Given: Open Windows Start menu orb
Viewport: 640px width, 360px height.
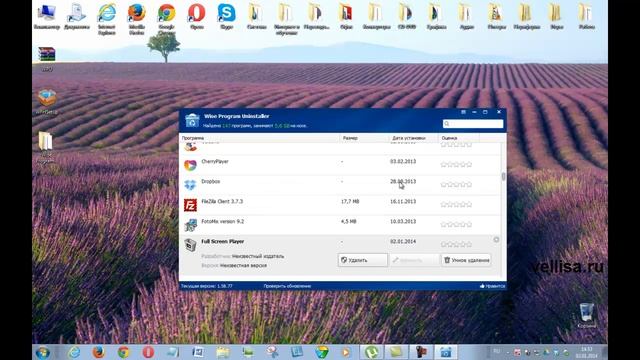Looking at the screenshot, I should (42, 352).
